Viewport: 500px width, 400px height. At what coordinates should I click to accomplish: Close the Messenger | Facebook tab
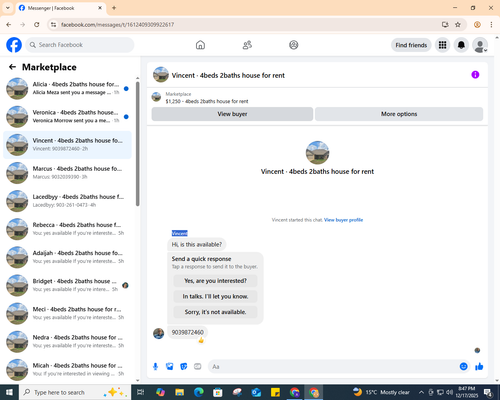point(100,8)
